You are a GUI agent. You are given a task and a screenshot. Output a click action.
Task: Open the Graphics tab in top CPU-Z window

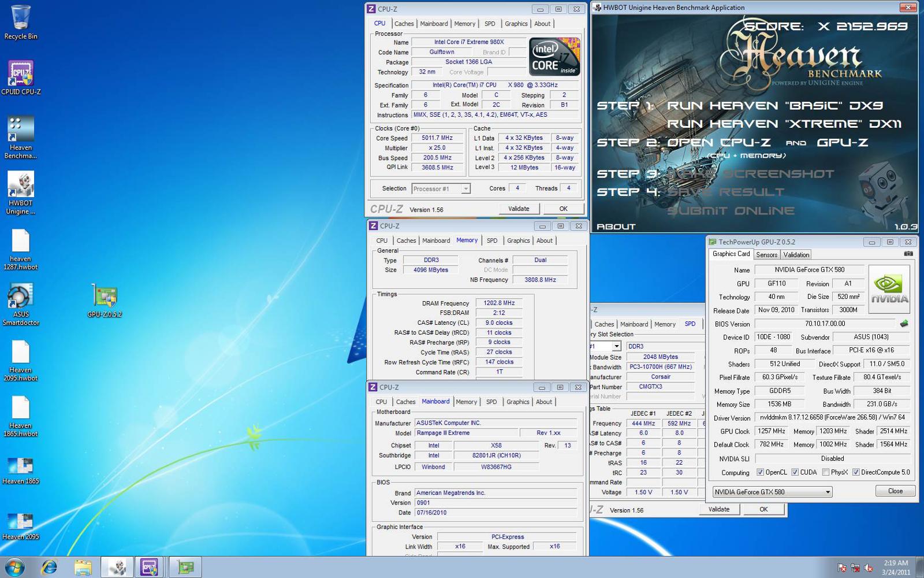516,24
